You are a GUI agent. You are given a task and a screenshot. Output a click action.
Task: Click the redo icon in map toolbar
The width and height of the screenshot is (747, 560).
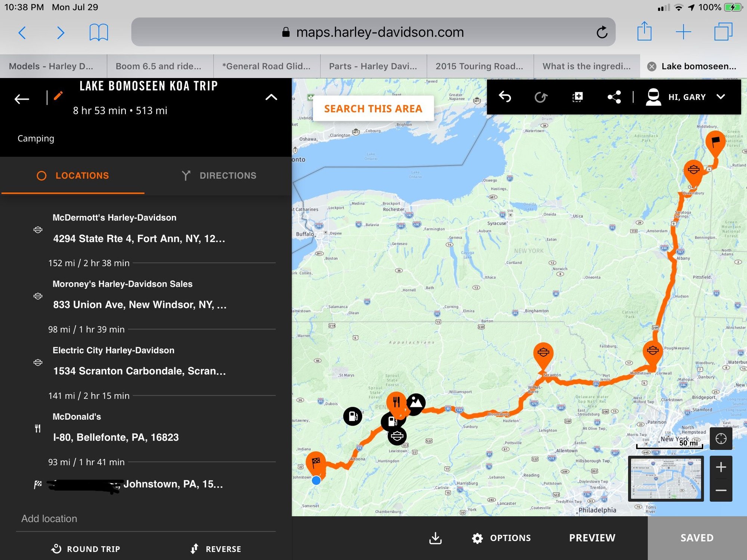click(540, 97)
